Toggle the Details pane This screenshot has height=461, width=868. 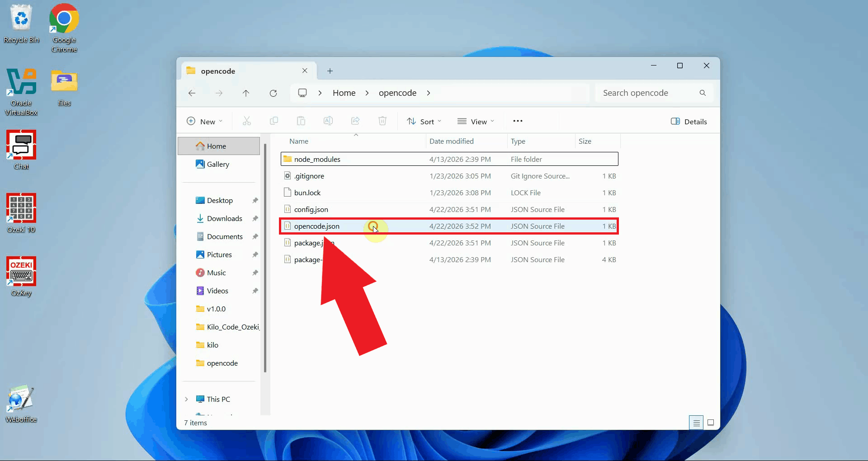pyautogui.click(x=689, y=122)
